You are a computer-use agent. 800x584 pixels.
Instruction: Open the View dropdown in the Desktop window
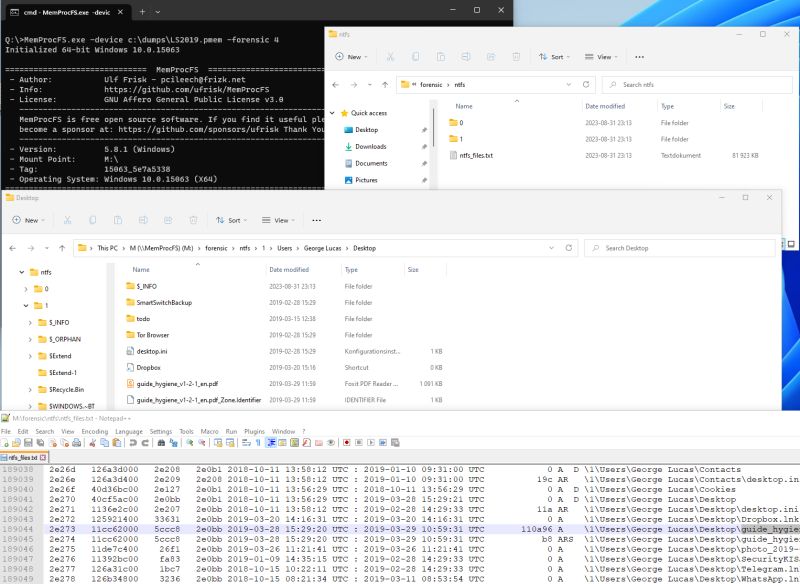tap(283, 221)
